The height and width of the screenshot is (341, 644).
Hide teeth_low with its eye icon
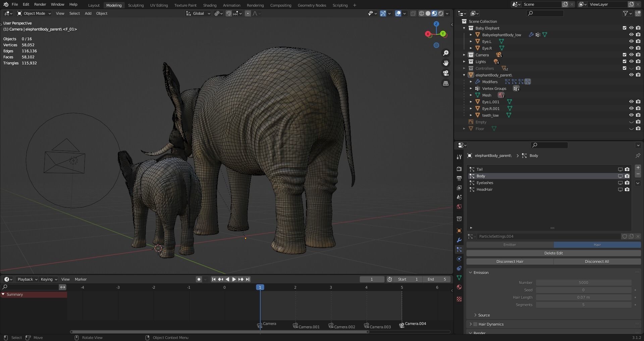tap(631, 115)
